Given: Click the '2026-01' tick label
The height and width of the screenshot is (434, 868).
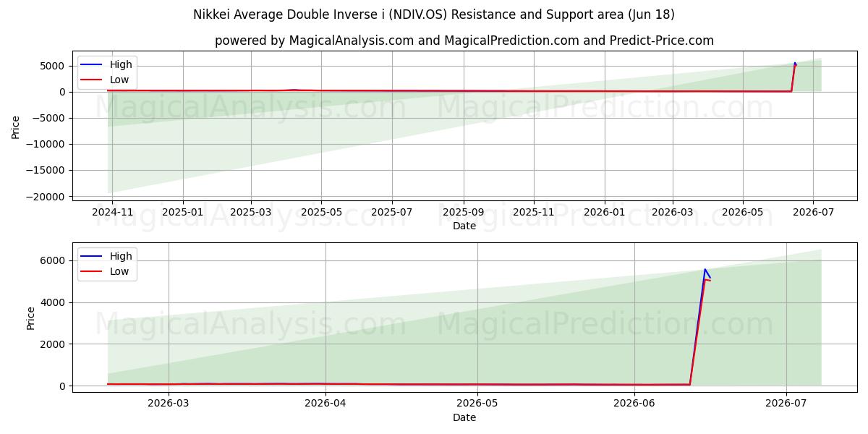Looking at the screenshot, I should 604,213.
